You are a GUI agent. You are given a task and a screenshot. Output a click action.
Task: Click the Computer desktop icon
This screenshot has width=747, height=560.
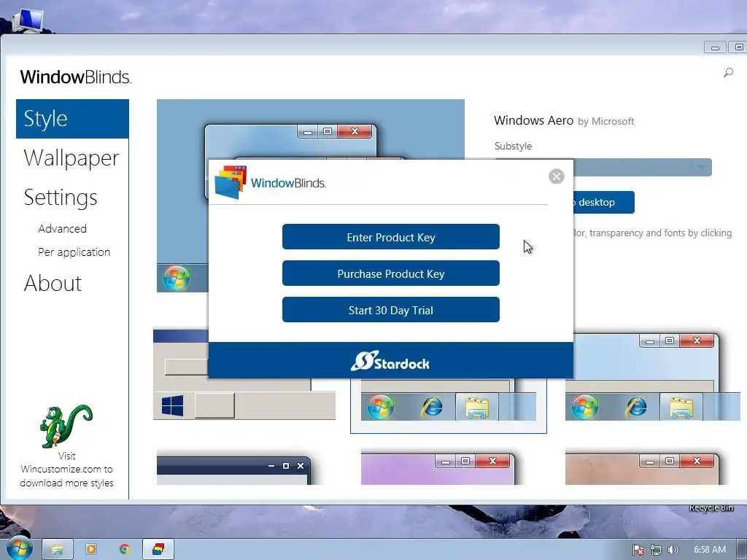[28, 20]
